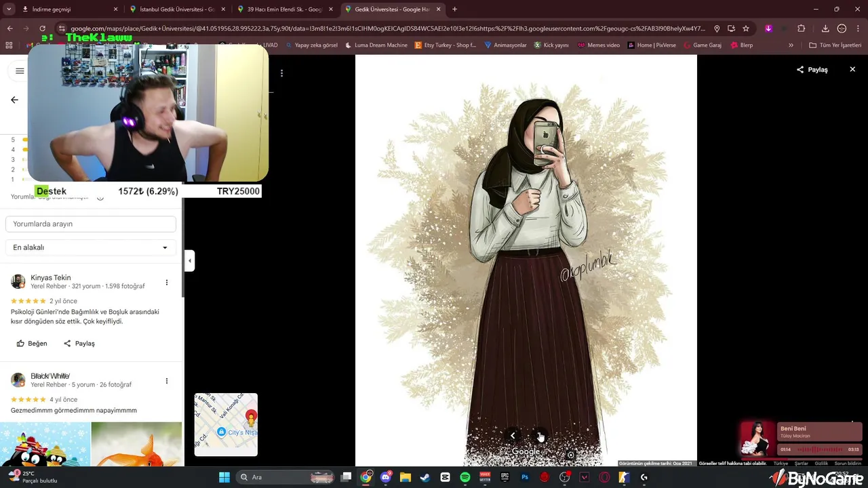
Task: Open more options for Black White's review
Action: coord(167,381)
